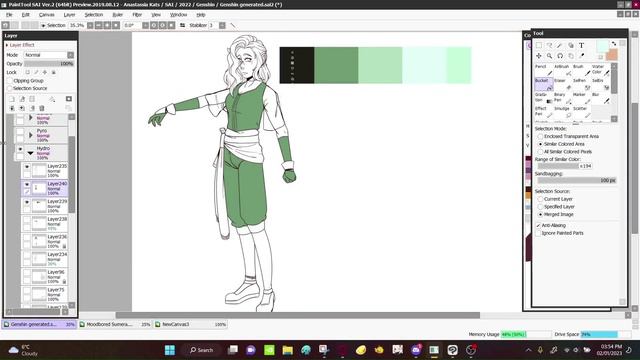Image resolution: width=640 pixels, height=360 pixels.
Task: Select the Eraser tool
Action: pos(563,84)
